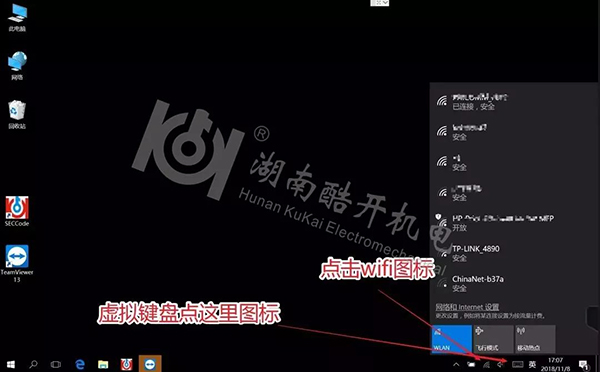600x372 pixels.
Task: Open the Action Center notifications icon
Action: [583, 364]
